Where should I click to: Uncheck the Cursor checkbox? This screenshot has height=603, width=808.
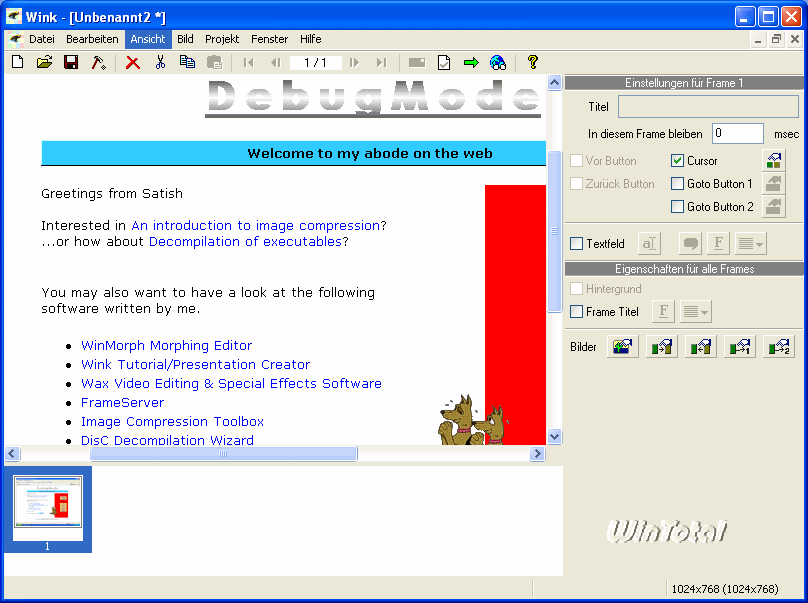coord(677,161)
